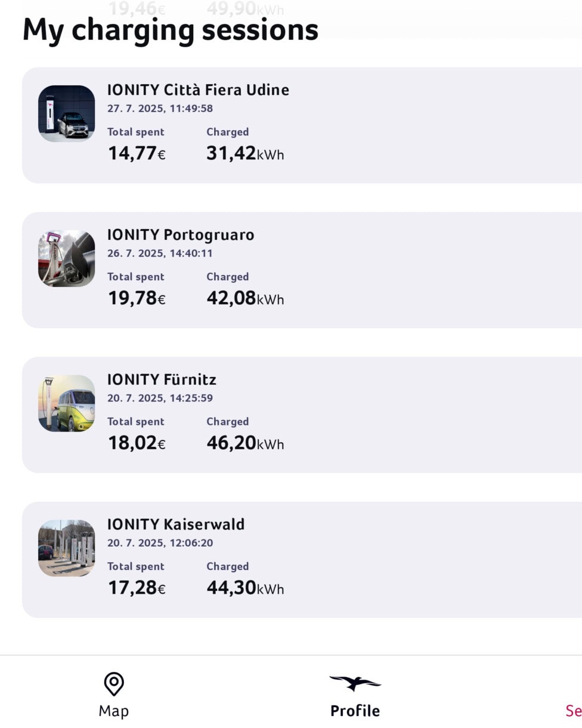Screen dimensions: 582x728
Task: Select the 18,02€ total spent amount
Action: coord(137,443)
